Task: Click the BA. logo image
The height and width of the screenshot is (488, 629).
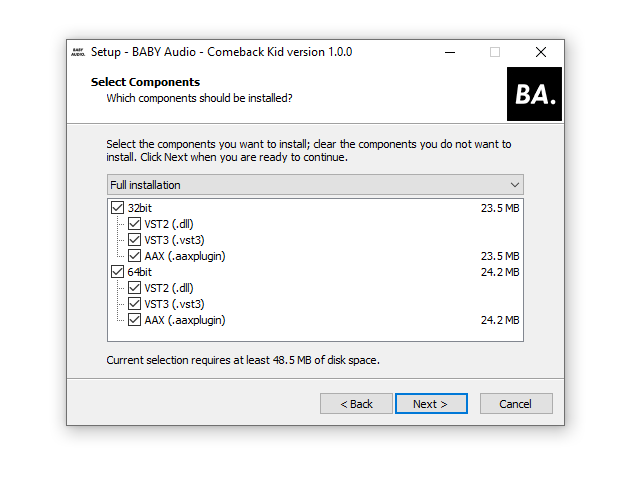Action: coord(535,94)
